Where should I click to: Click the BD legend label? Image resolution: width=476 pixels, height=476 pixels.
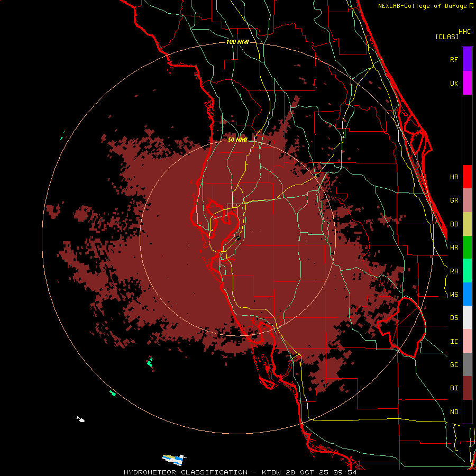point(454,224)
